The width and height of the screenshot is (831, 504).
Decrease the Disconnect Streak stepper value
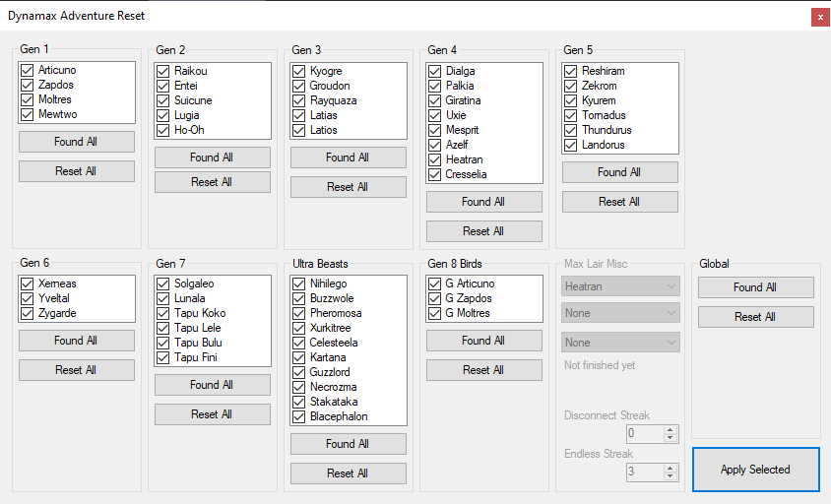coord(670,438)
